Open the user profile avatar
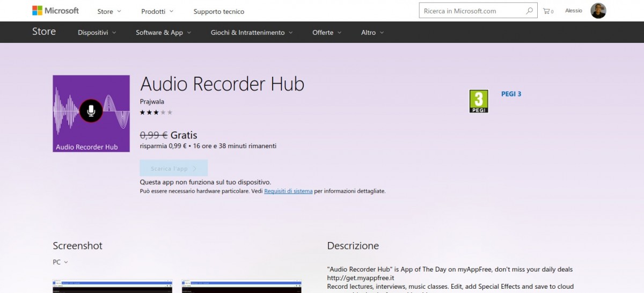The height and width of the screenshot is (293, 644). 598,11
